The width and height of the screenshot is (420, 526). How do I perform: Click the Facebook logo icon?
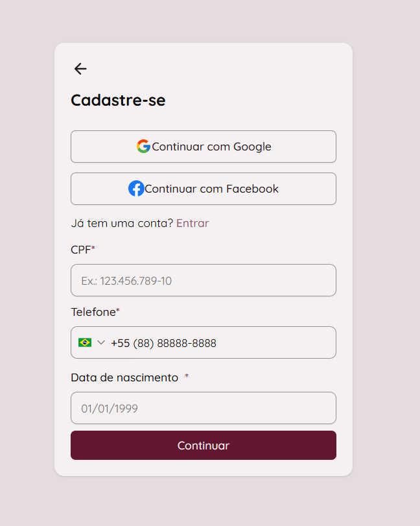click(136, 189)
